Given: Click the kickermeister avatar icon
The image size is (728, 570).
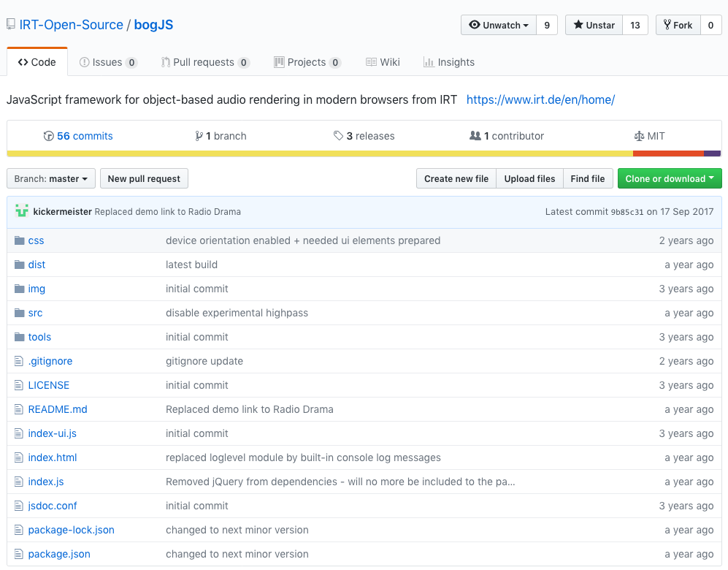Looking at the screenshot, I should coord(22,211).
